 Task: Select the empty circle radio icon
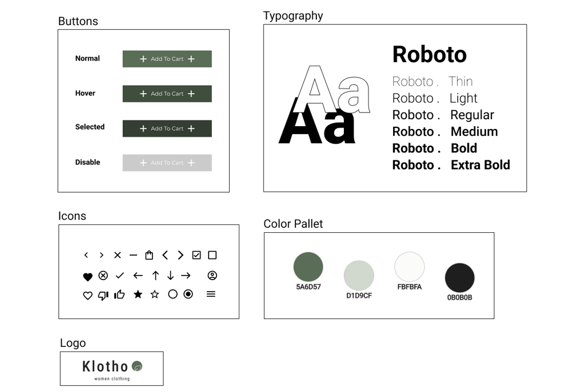pyautogui.click(x=173, y=294)
